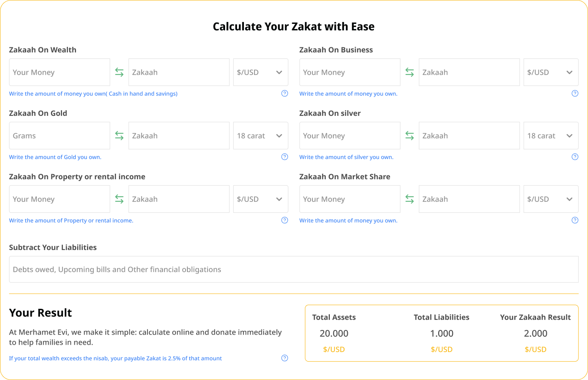
Task: Click Your Money field under Zakaah On Wealth
Action: pos(60,72)
